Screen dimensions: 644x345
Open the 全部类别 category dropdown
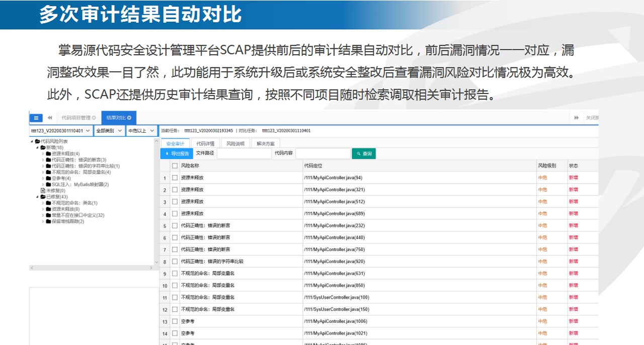(x=109, y=131)
